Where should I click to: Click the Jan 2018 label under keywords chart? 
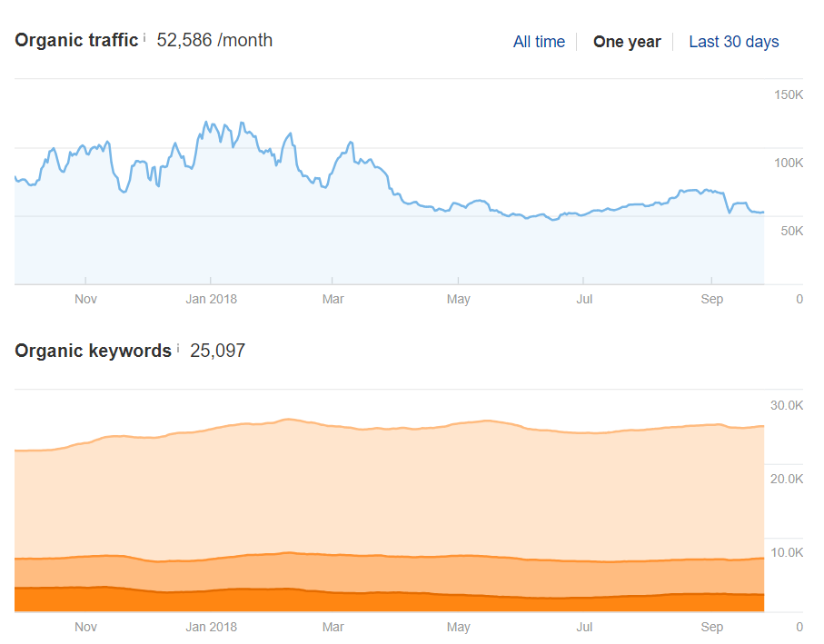pyautogui.click(x=212, y=627)
